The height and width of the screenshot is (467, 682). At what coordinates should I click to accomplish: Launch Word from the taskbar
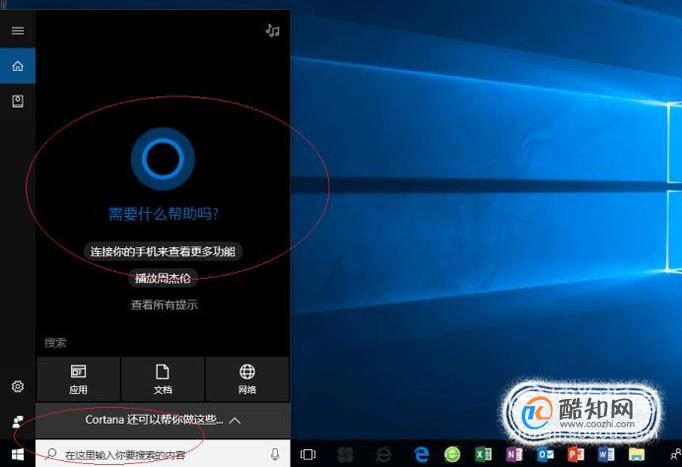pos(606,454)
